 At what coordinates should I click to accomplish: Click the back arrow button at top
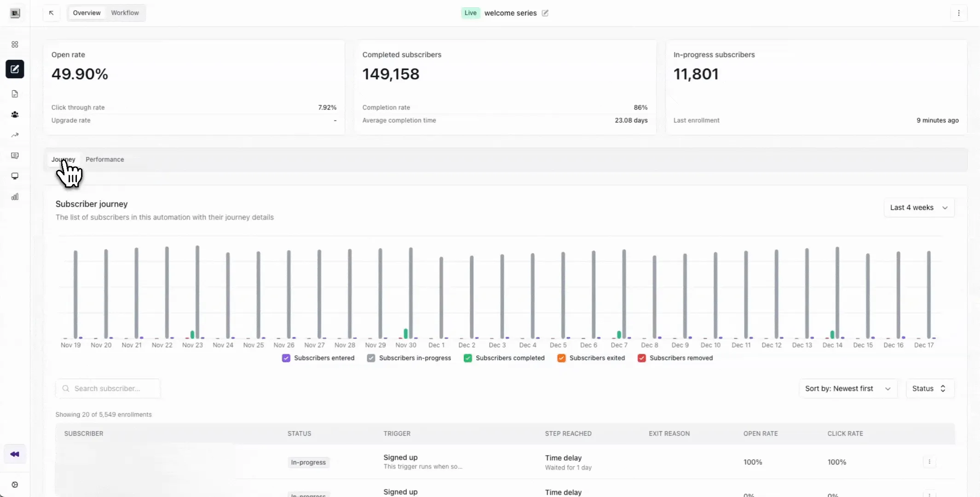click(52, 13)
